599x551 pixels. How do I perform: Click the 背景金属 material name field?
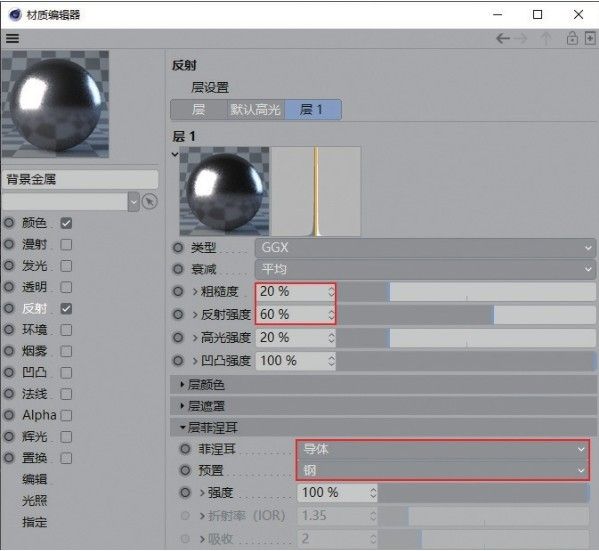(81, 179)
